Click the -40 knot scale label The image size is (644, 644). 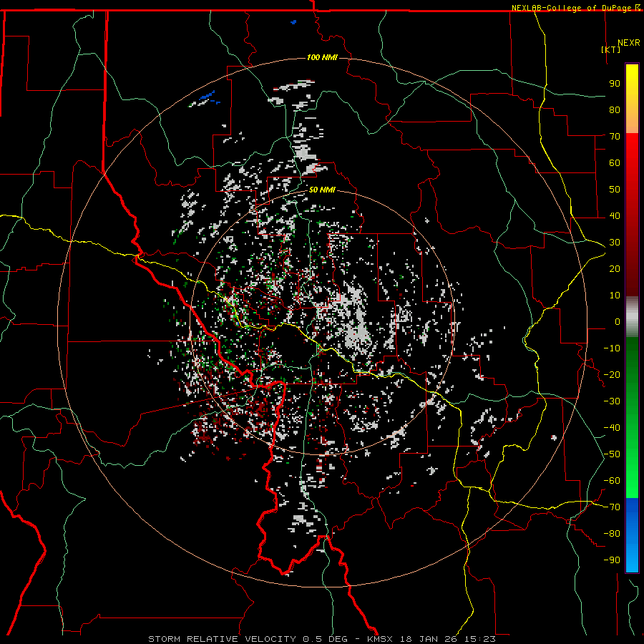pos(612,428)
